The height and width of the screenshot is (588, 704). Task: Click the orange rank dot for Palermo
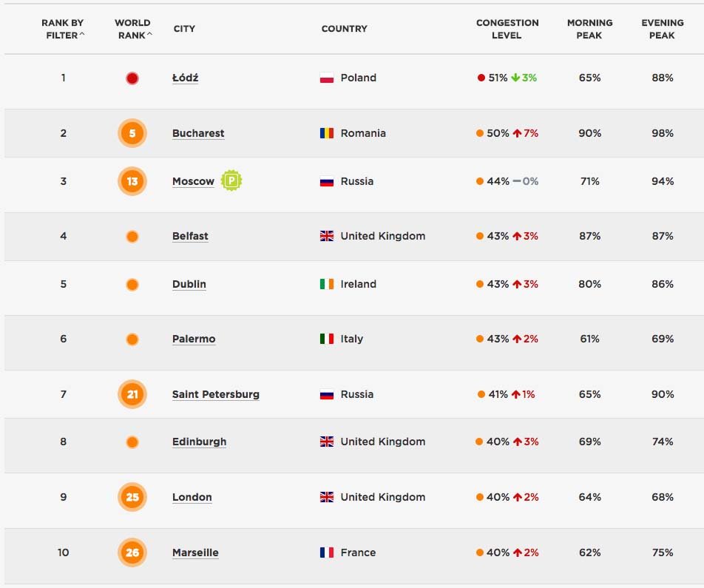point(132,339)
